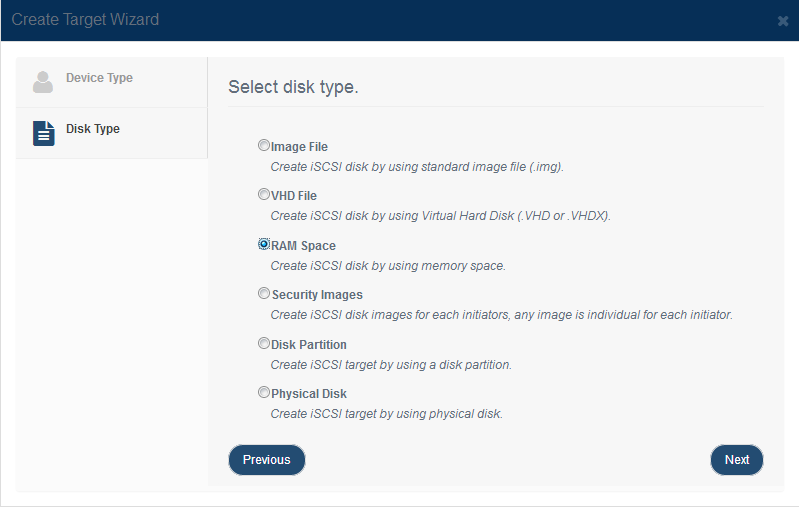Click the VHD File option label
The image size is (799, 507).
click(294, 196)
